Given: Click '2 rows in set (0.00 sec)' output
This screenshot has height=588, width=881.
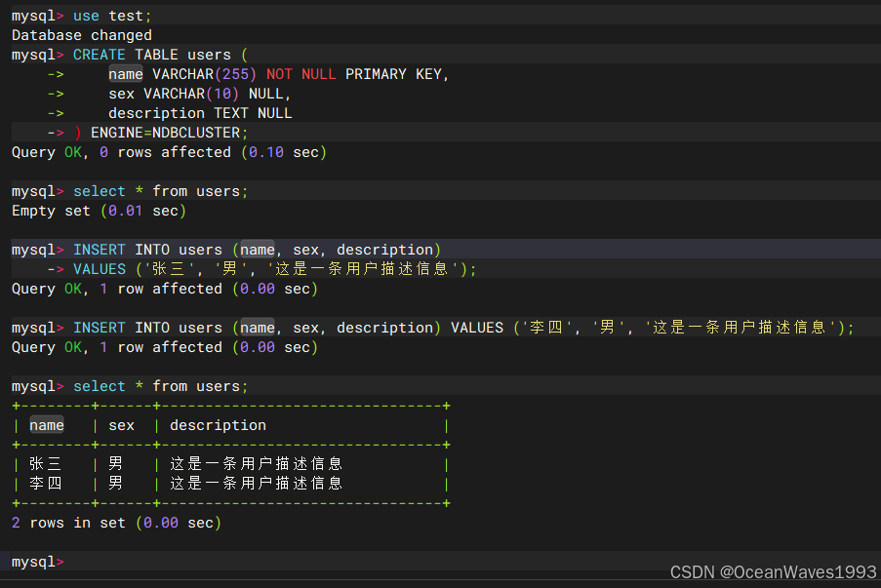Looking at the screenshot, I should [x=116, y=523].
